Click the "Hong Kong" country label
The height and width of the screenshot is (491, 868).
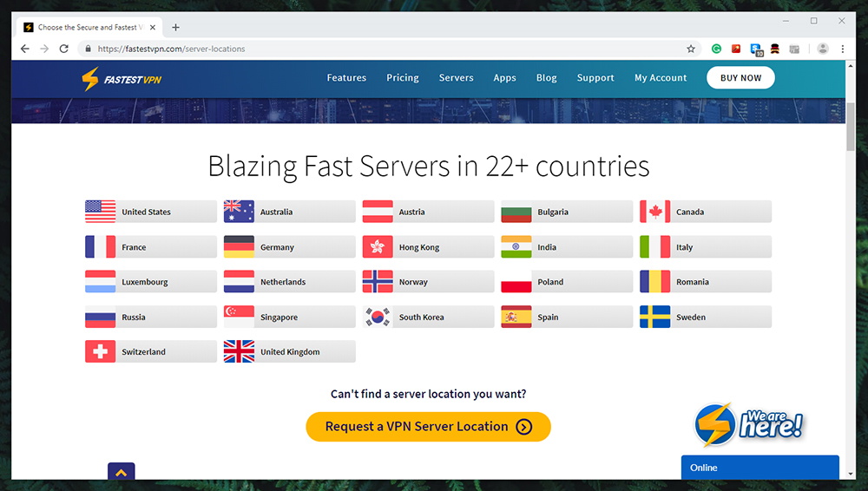[419, 247]
